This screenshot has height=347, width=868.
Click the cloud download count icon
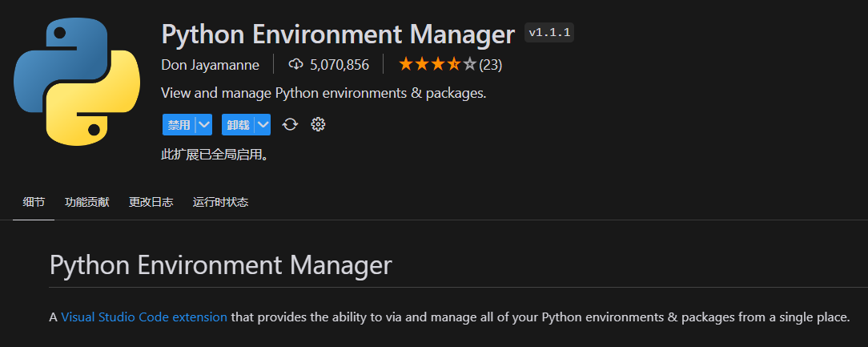pyautogui.click(x=296, y=65)
